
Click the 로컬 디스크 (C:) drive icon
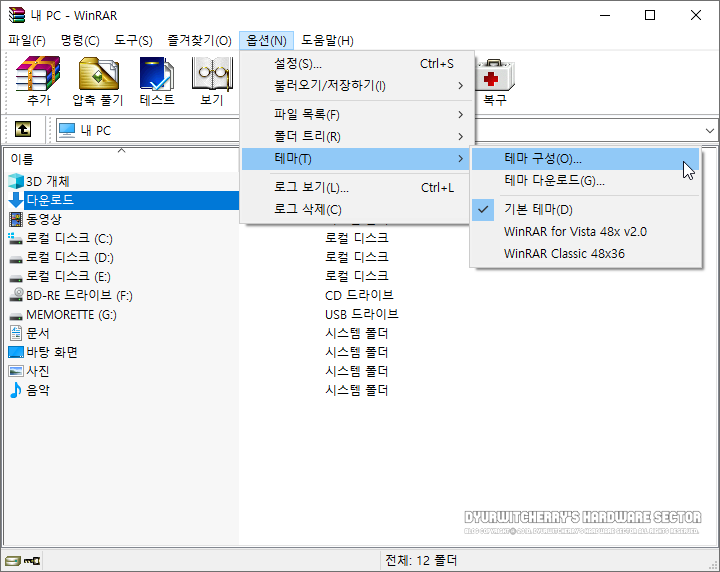(16, 239)
